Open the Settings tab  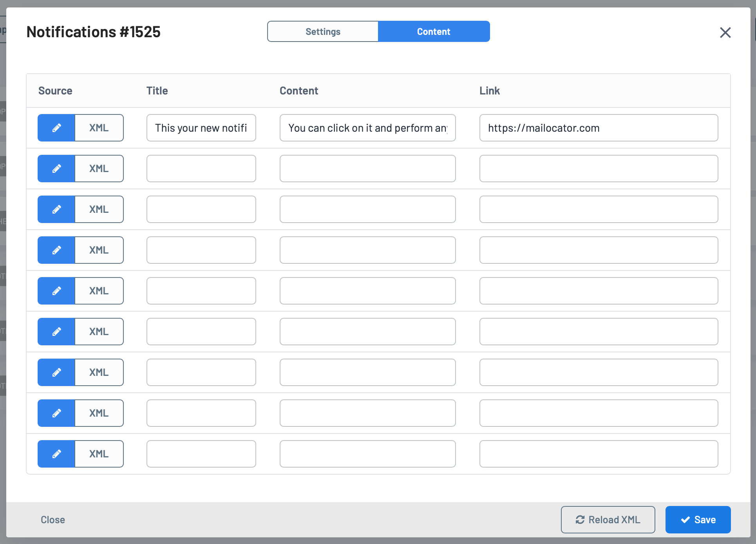tap(323, 31)
